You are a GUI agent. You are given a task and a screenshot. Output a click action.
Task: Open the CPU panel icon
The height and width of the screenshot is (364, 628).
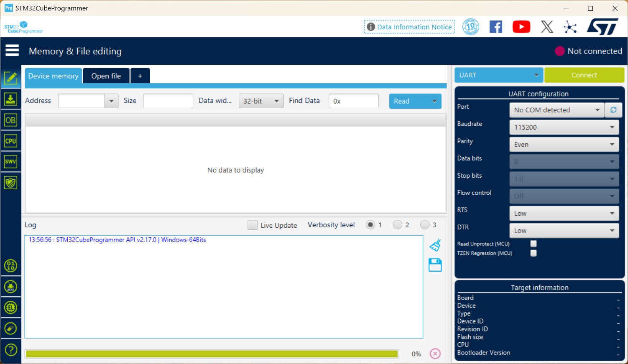pyautogui.click(x=10, y=141)
